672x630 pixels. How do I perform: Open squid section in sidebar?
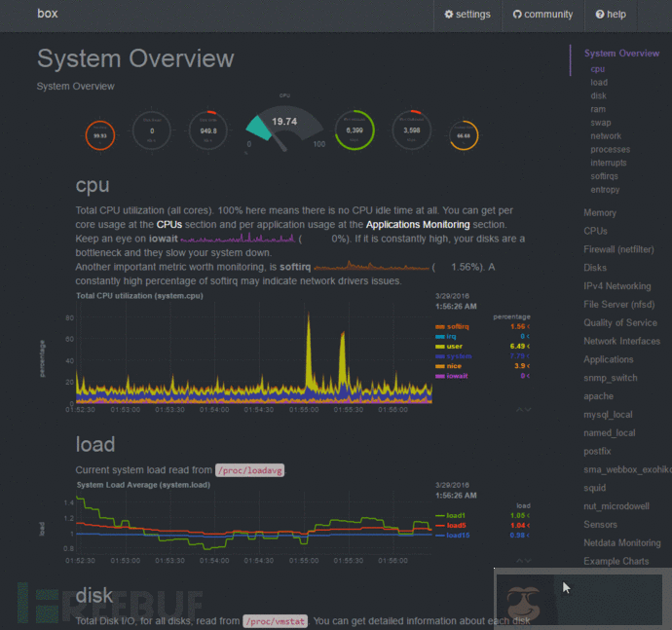point(594,488)
